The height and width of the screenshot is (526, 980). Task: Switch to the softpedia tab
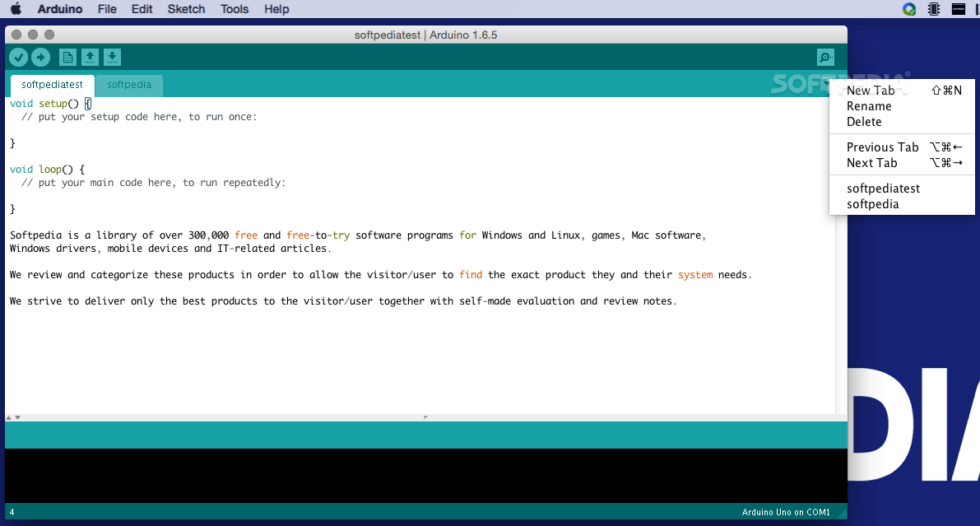point(129,85)
